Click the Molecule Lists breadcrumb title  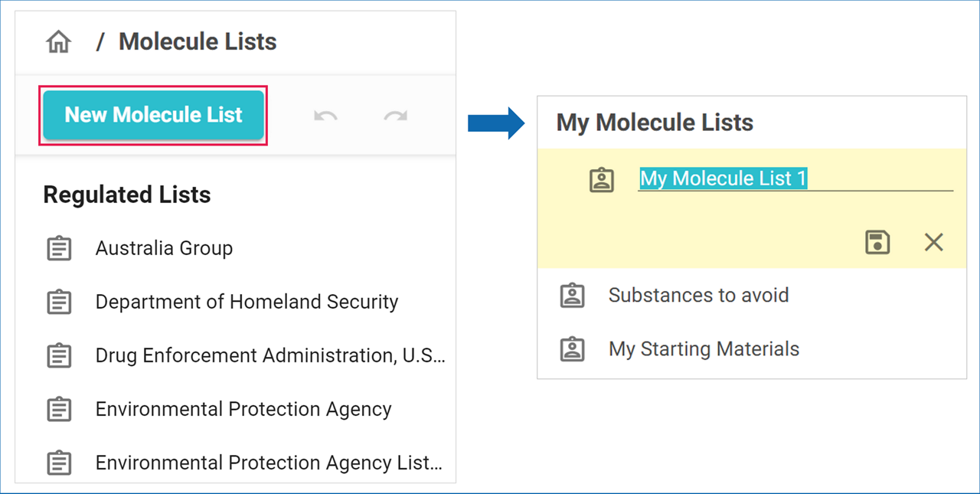click(x=198, y=41)
